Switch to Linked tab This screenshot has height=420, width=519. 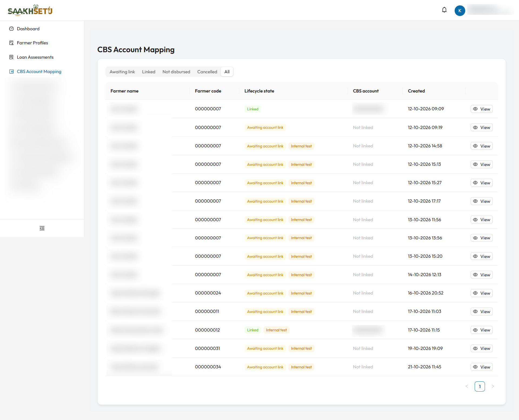tap(149, 72)
